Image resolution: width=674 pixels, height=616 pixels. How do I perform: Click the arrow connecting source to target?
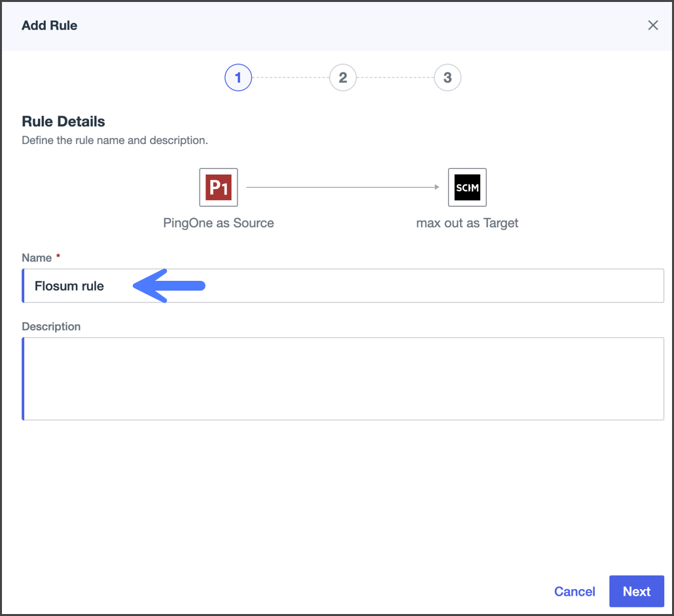click(x=342, y=188)
